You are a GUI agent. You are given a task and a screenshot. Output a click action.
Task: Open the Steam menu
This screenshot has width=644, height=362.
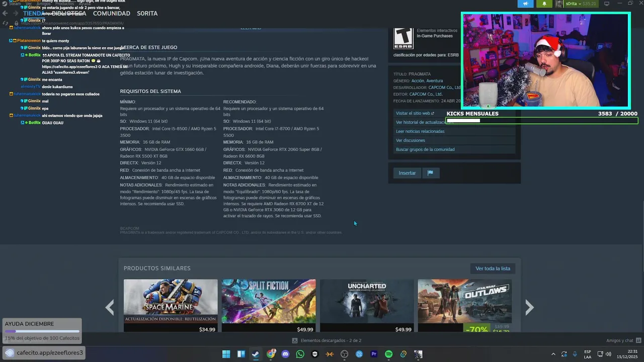coord(15,4)
